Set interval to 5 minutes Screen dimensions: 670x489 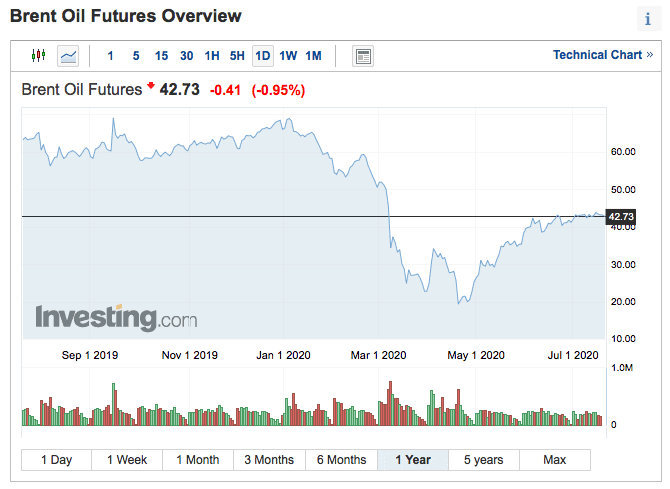(x=136, y=55)
